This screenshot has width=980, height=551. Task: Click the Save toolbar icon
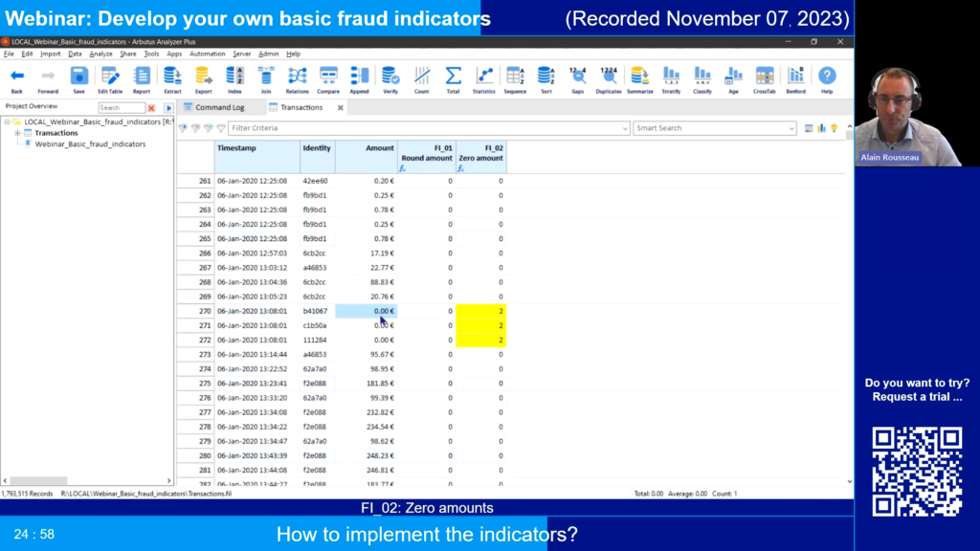(78, 80)
